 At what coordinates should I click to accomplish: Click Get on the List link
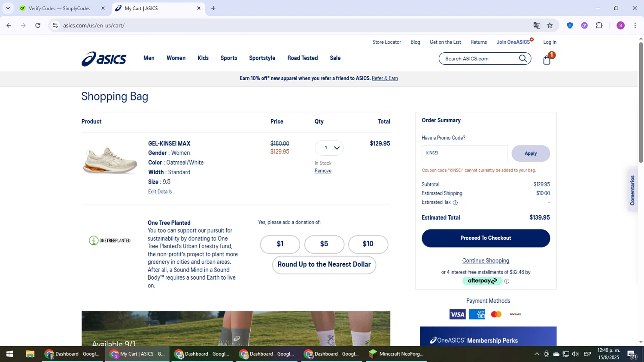coord(445,42)
